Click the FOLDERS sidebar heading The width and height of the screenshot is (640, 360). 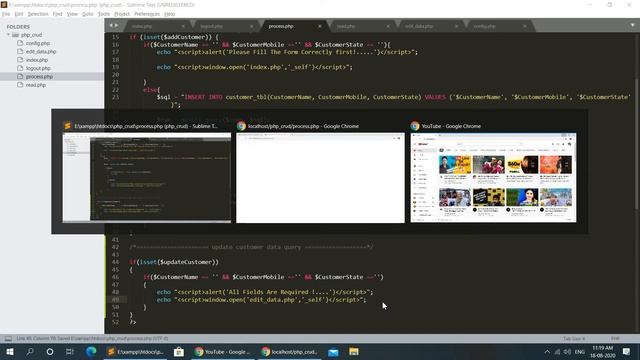[18, 27]
